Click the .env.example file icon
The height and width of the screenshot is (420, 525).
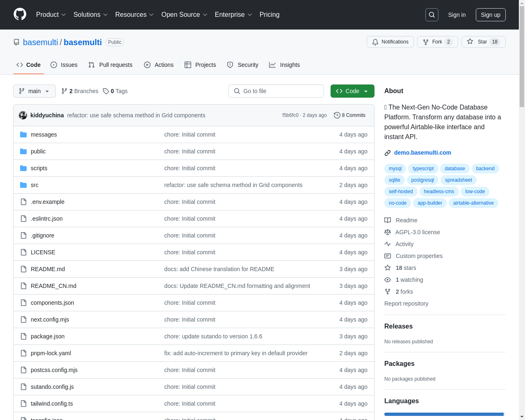point(23,202)
